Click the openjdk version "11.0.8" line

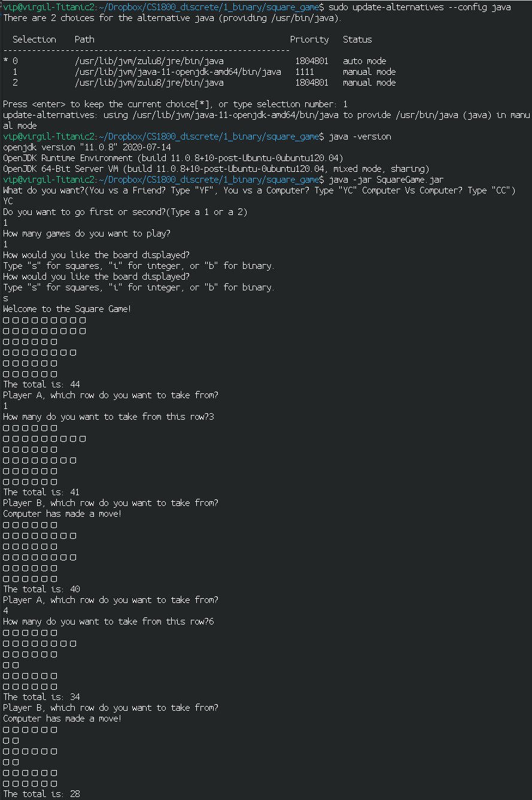pyautogui.click(x=87, y=147)
